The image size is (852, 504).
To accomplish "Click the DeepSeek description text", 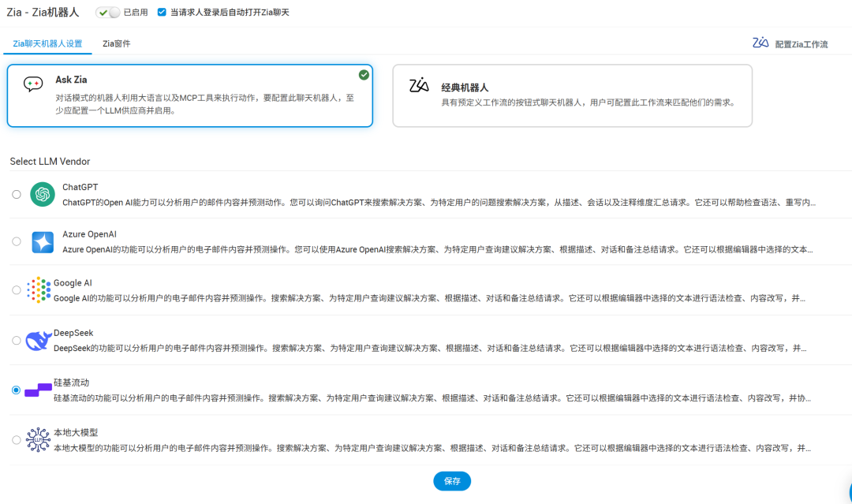I will pyautogui.click(x=431, y=348).
